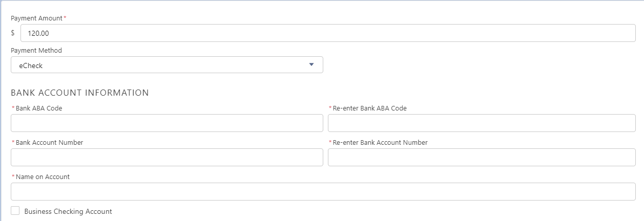Click the Bank Account Number label
Image resolution: width=644 pixels, height=221 pixels.
click(x=49, y=143)
